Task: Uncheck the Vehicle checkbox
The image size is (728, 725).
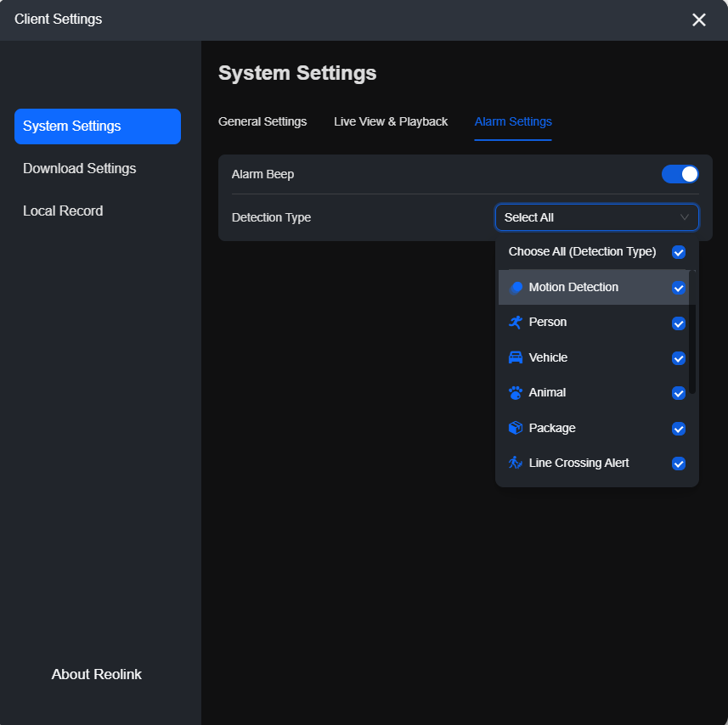Action: pos(679,358)
